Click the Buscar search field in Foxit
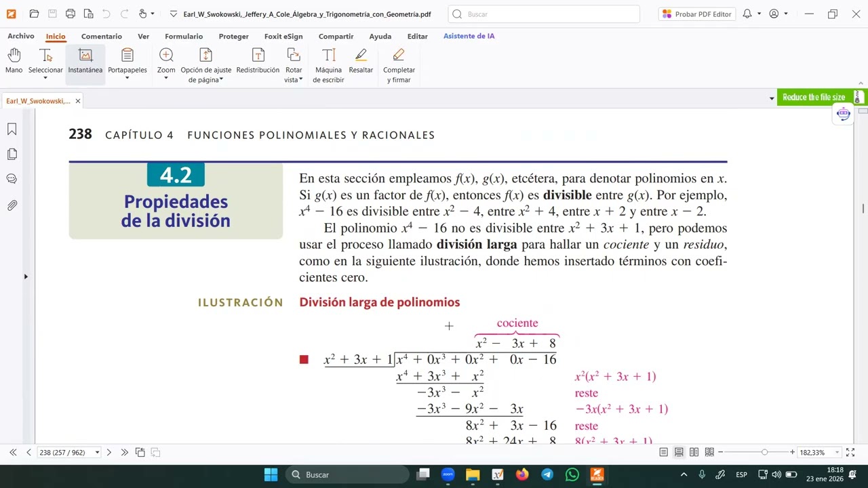This screenshot has width=868, height=488. [544, 14]
